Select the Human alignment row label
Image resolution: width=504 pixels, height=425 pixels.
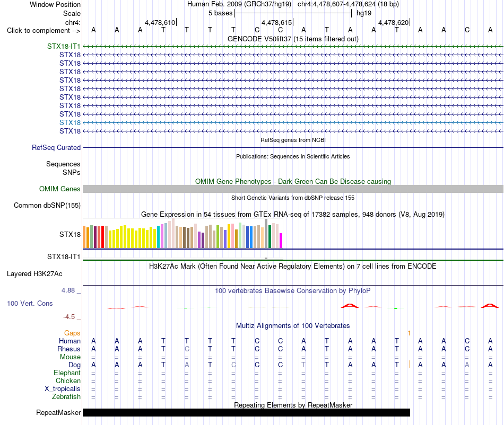69,341
